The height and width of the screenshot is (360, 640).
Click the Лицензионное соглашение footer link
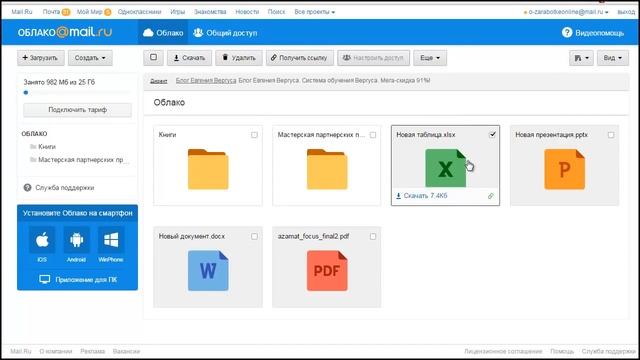(503, 351)
